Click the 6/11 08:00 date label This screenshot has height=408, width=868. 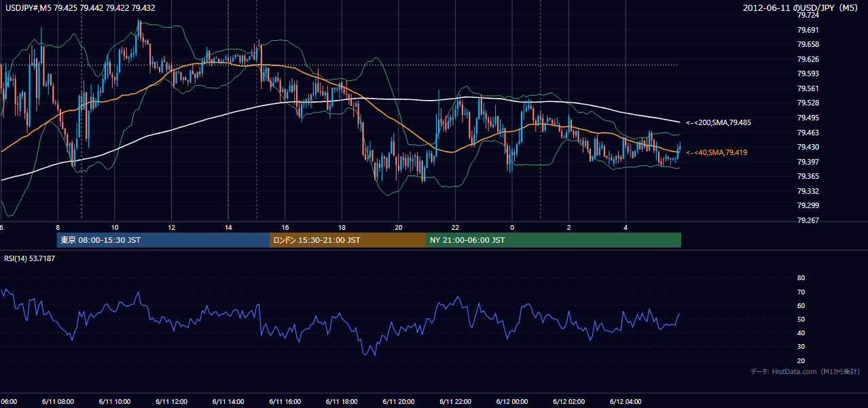(58, 401)
